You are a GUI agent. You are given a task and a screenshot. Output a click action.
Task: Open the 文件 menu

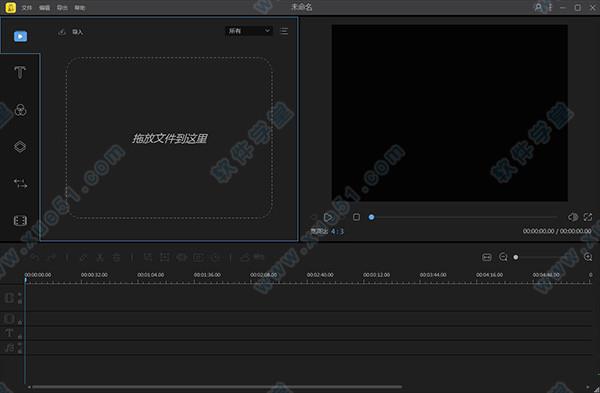(x=27, y=8)
